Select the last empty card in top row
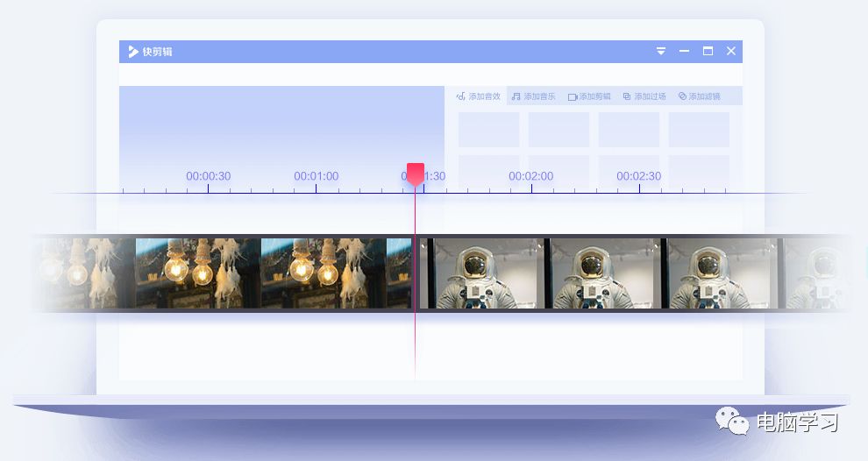 699,130
